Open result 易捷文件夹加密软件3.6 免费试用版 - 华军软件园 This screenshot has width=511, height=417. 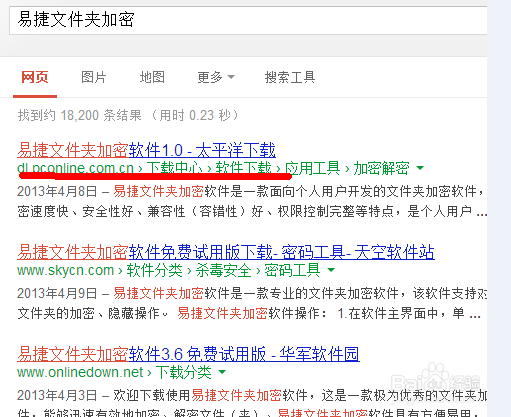click(x=188, y=354)
